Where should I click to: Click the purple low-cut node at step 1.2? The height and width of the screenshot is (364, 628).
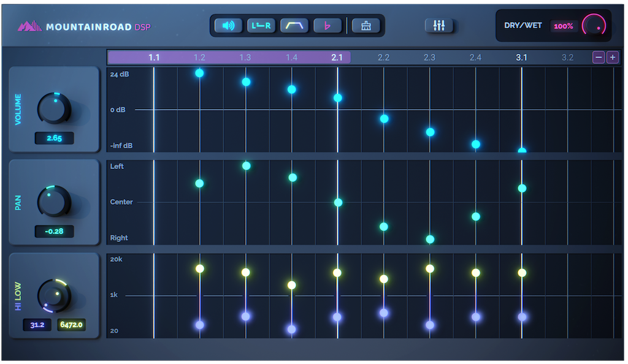tap(199, 325)
